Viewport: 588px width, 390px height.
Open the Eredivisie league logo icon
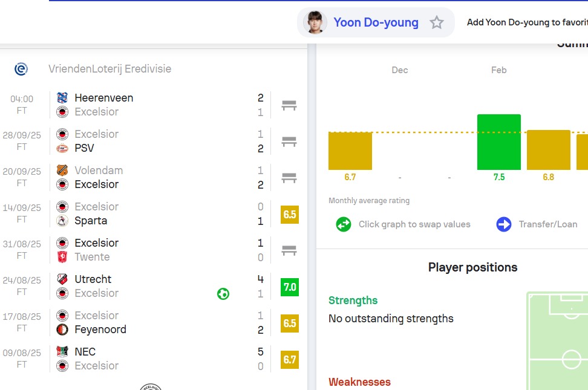pos(21,69)
